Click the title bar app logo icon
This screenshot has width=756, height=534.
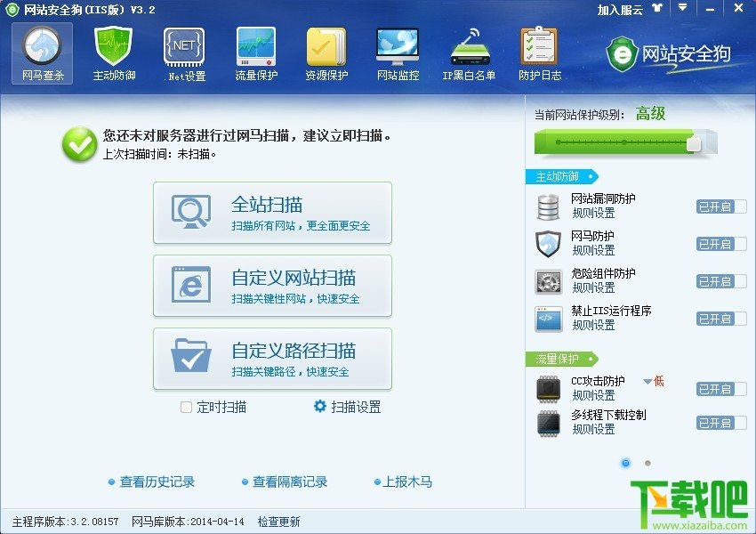pyautogui.click(x=12, y=9)
